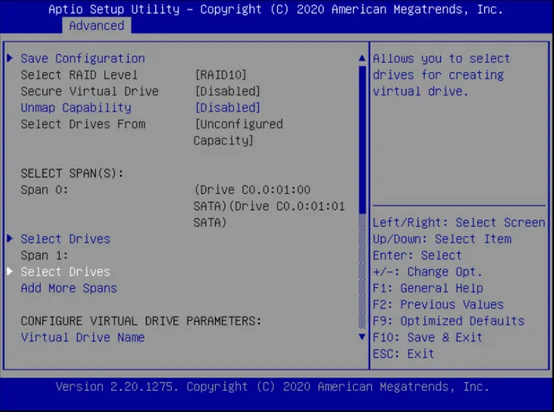Change the [Unconfigured Capacity] value
Viewport: 554px width, 412px height.
coord(238,132)
